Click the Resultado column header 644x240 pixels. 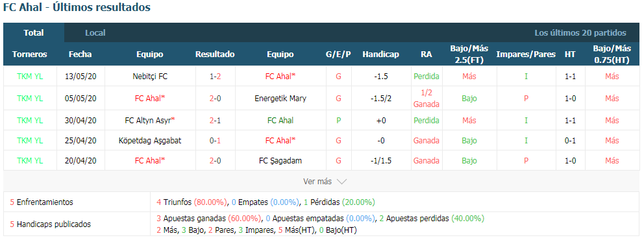pos(215,54)
